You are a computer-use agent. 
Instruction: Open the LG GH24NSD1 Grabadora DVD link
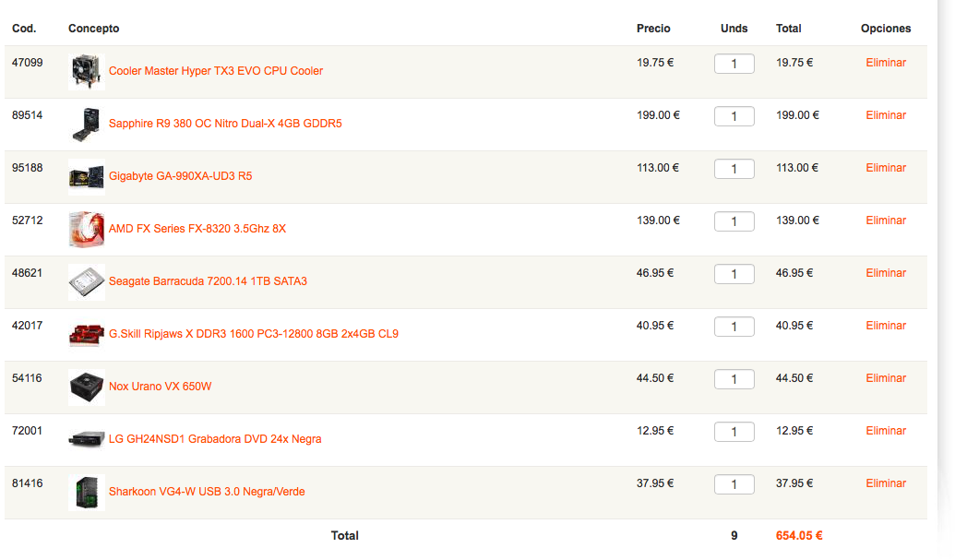215,439
